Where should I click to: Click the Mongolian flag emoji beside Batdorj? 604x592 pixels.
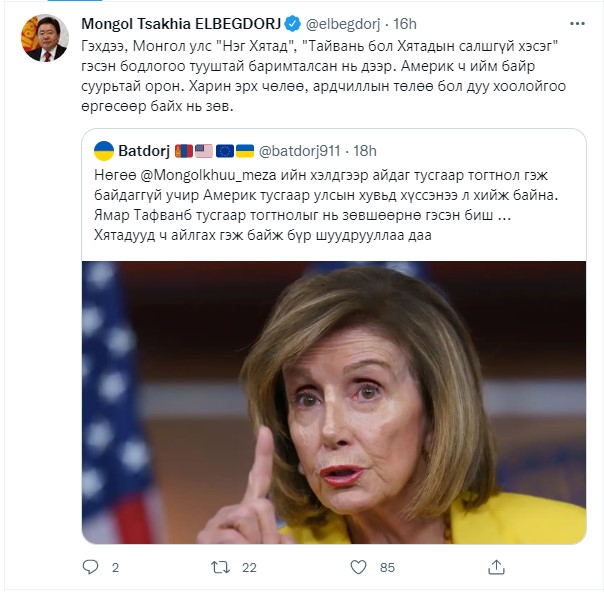[x=183, y=151]
